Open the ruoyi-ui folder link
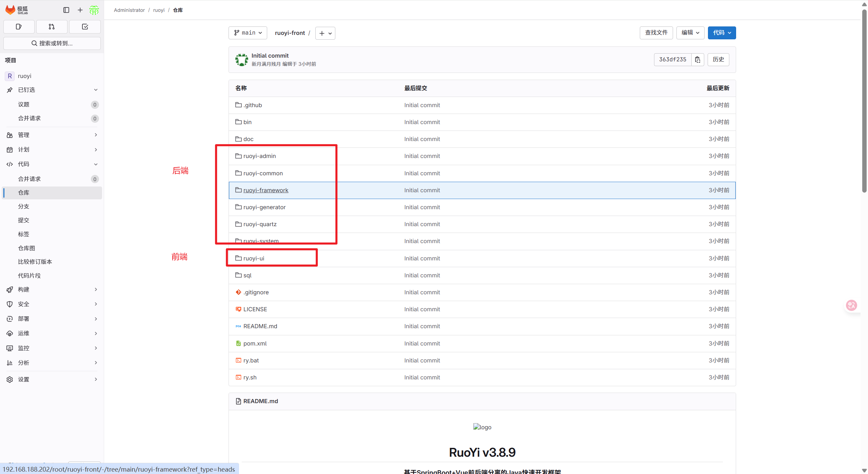This screenshot has width=868, height=474. click(x=254, y=258)
